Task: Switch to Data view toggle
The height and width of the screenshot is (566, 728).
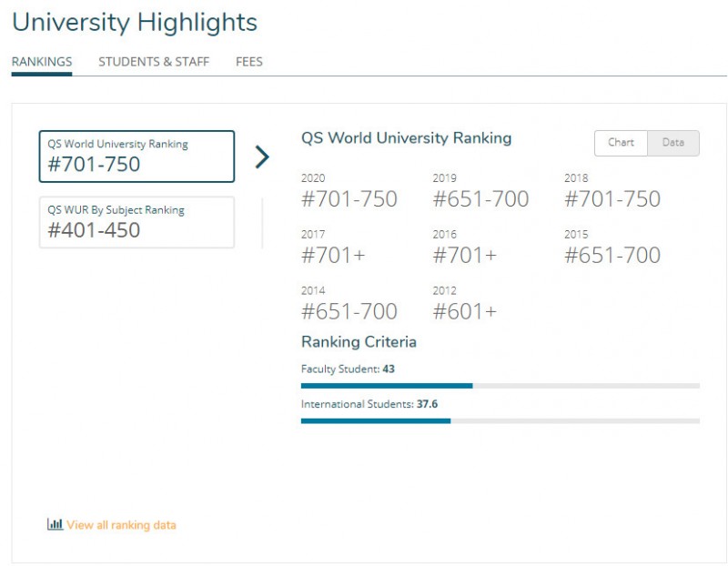Action: coord(673,143)
